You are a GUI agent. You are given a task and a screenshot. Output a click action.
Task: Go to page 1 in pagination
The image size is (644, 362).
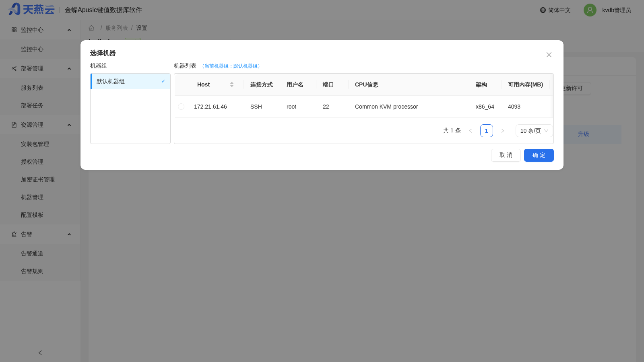[x=487, y=131]
